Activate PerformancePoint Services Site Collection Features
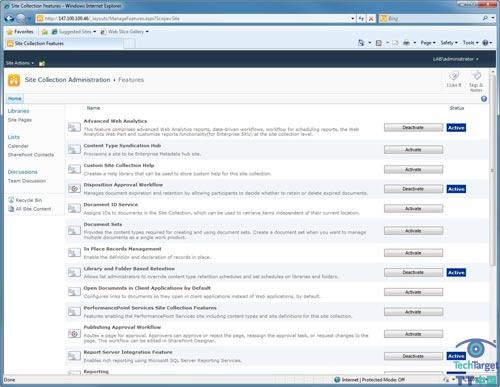The height and width of the screenshot is (387, 500). point(413,312)
